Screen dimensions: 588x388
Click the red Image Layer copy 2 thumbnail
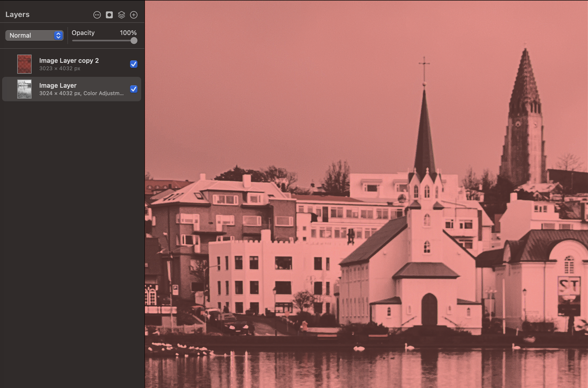coord(24,64)
